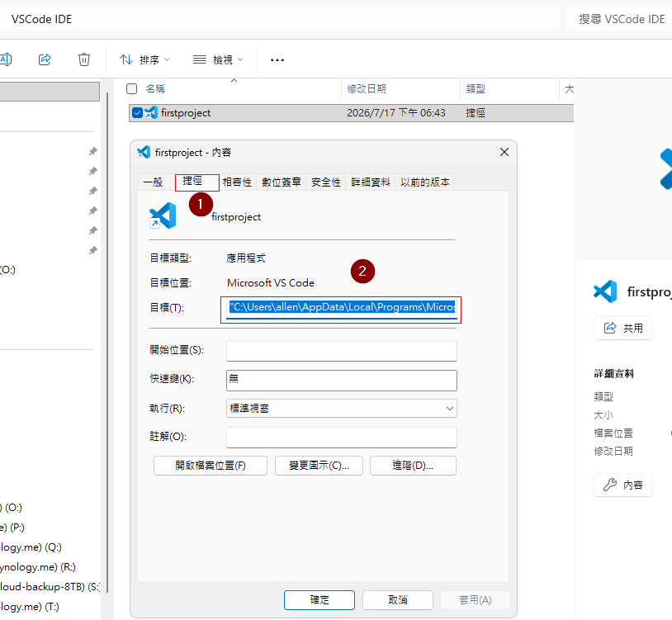Open the See more ellipsis menu
The width and height of the screenshot is (672, 620).
point(277,60)
